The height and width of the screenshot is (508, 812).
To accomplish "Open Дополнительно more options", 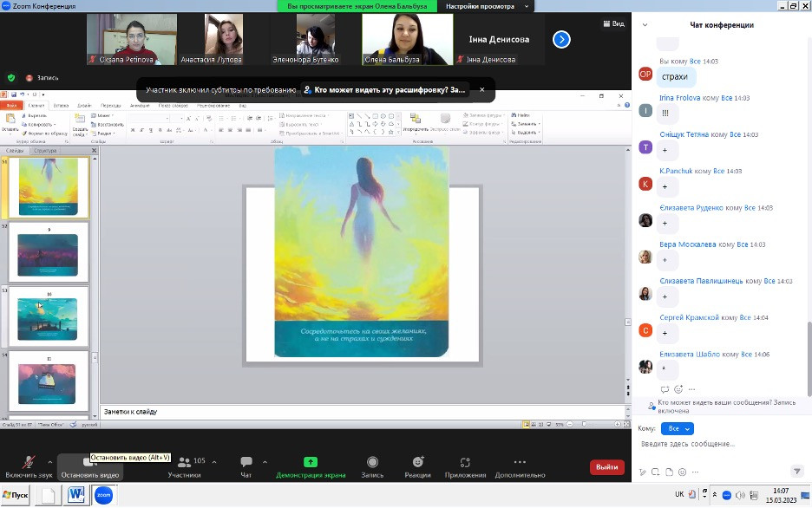I will 520,464.
